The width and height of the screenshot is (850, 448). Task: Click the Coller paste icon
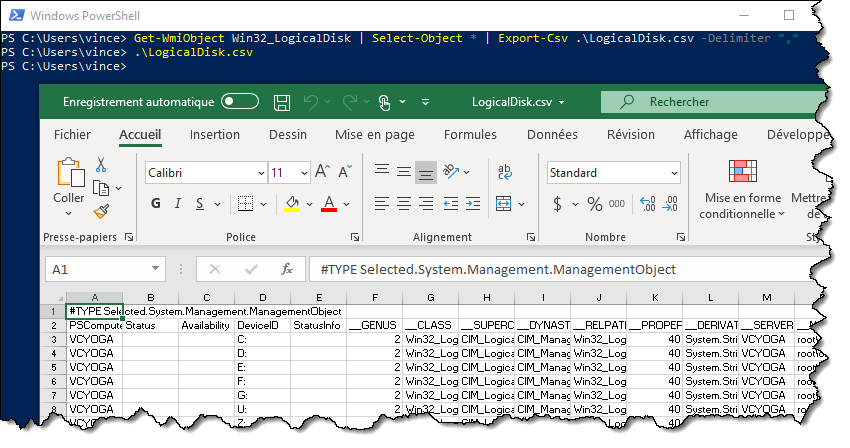[70, 172]
